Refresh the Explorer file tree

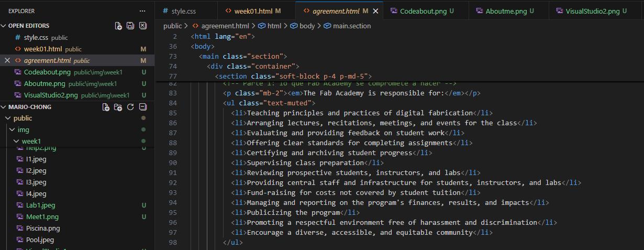(130, 107)
